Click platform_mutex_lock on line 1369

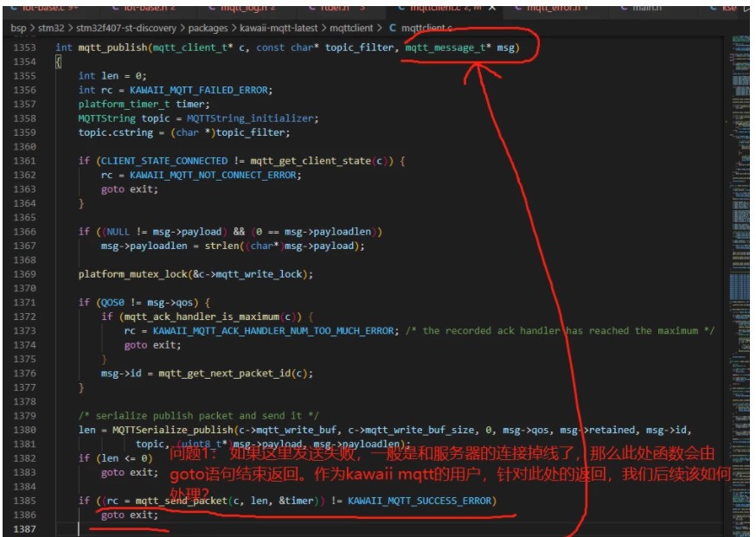(x=132, y=274)
